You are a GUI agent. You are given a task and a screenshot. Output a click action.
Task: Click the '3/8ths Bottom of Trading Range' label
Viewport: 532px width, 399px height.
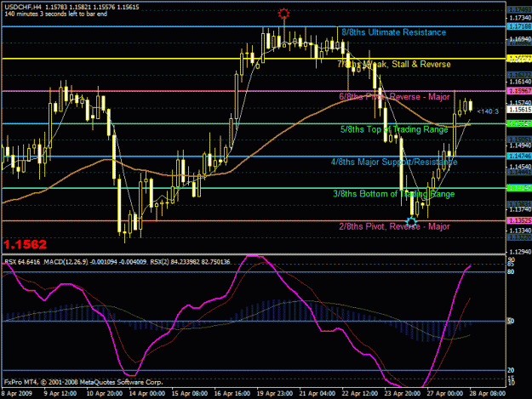pos(393,194)
